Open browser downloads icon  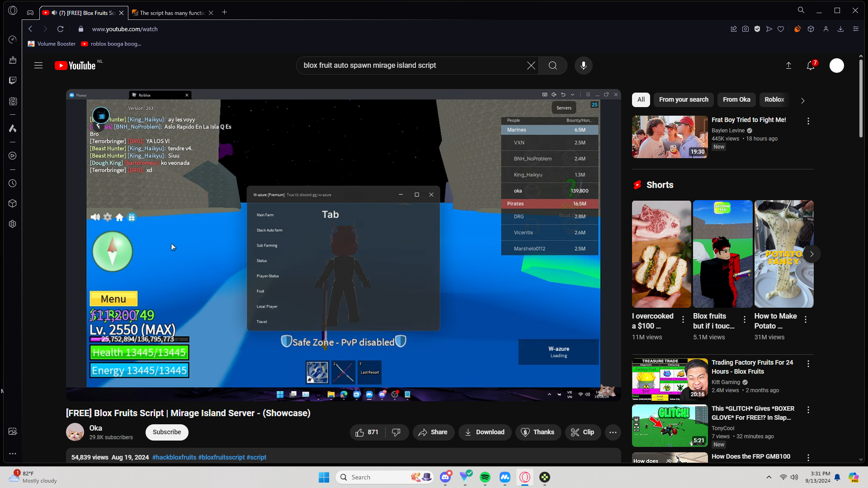coord(841,29)
